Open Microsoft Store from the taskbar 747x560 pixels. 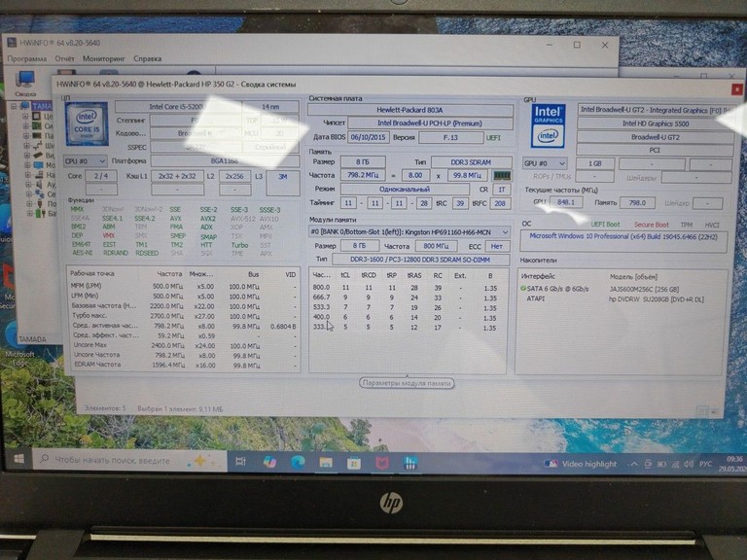tap(354, 463)
